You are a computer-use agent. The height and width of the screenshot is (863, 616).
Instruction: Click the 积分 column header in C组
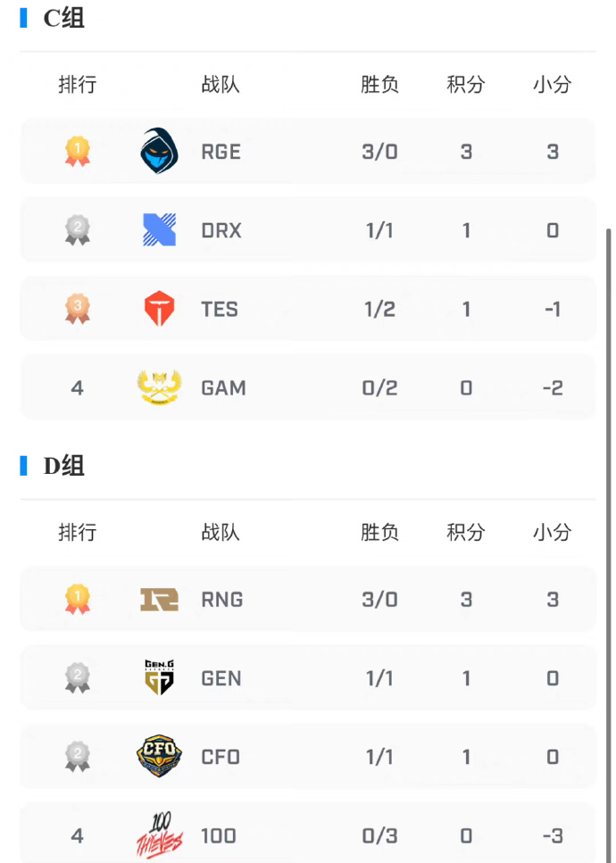(466, 84)
